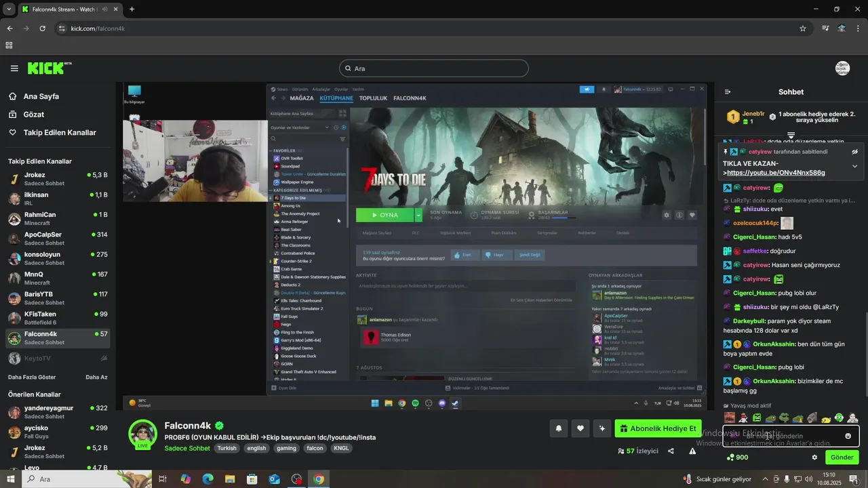
Task: Click the Windows Start button
Action: pos(10,479)
